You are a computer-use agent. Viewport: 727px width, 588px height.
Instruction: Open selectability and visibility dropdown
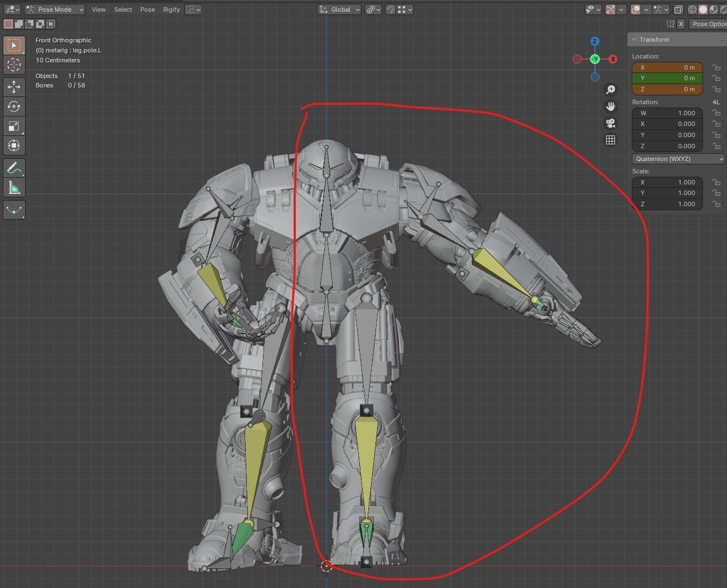[x=593, y=9]
